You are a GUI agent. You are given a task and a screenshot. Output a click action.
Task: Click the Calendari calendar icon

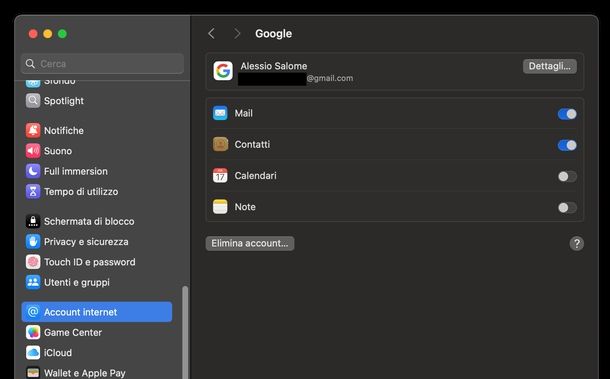click(x=220, y=175)
